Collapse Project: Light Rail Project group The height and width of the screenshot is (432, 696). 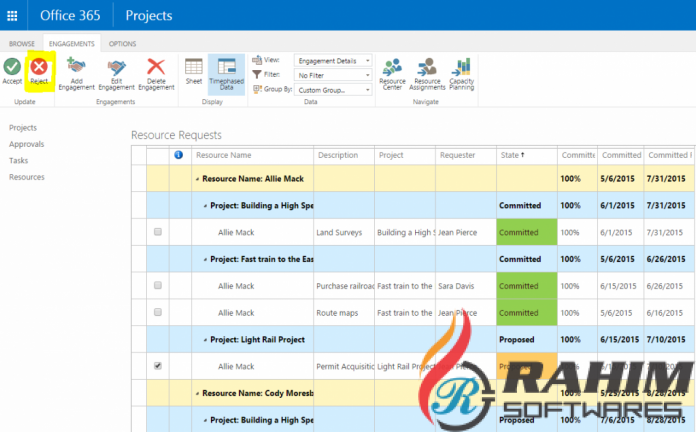[205, 340]
